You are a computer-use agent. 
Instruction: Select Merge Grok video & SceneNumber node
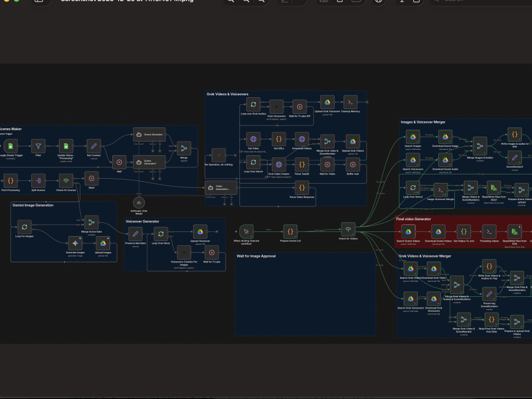[x=327, y=142]
